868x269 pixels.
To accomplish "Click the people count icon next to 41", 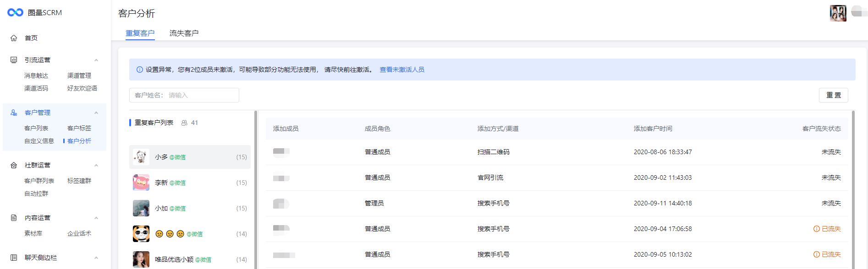I will pyautogui.click(x=184, y=123).
